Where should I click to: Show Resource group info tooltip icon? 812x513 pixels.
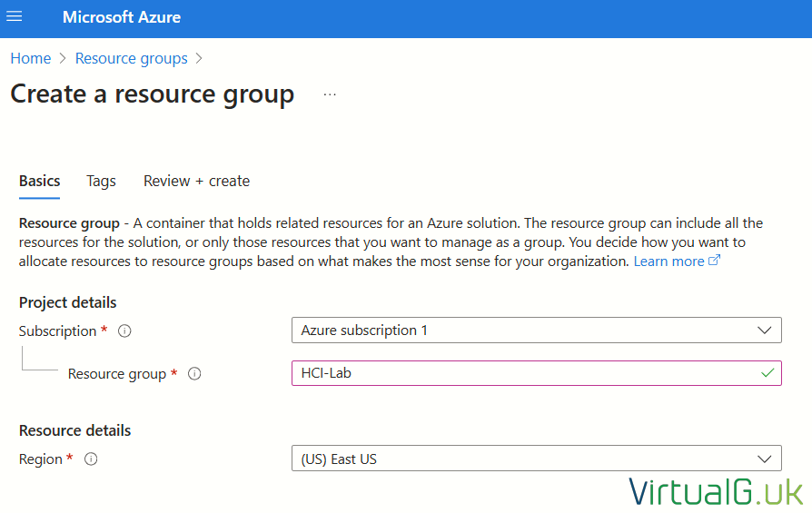[x=194, y=374]
